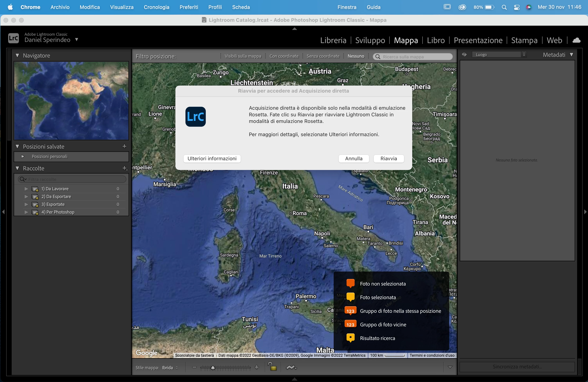Click the plus icon beside Raccolte
588x382 pixels.
124,168
